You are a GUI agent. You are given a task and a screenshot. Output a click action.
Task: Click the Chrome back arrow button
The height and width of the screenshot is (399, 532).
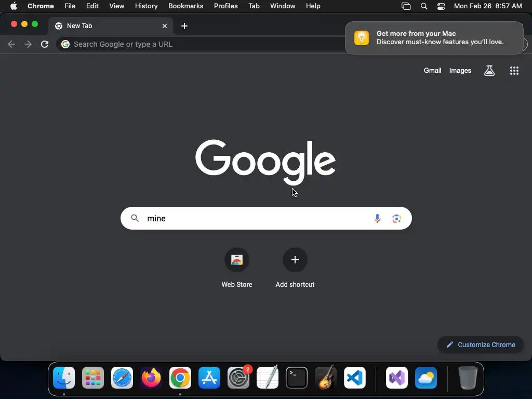click(x=11, y=44)
